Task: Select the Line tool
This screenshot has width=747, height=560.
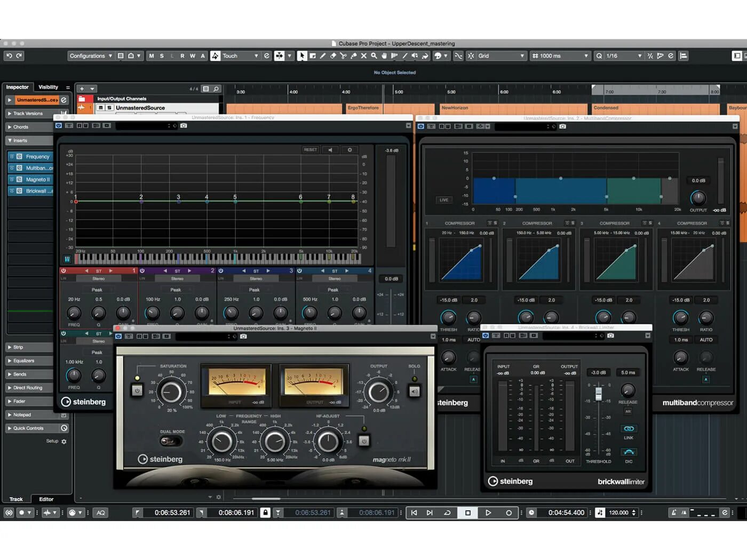Action: pos(404,55)
